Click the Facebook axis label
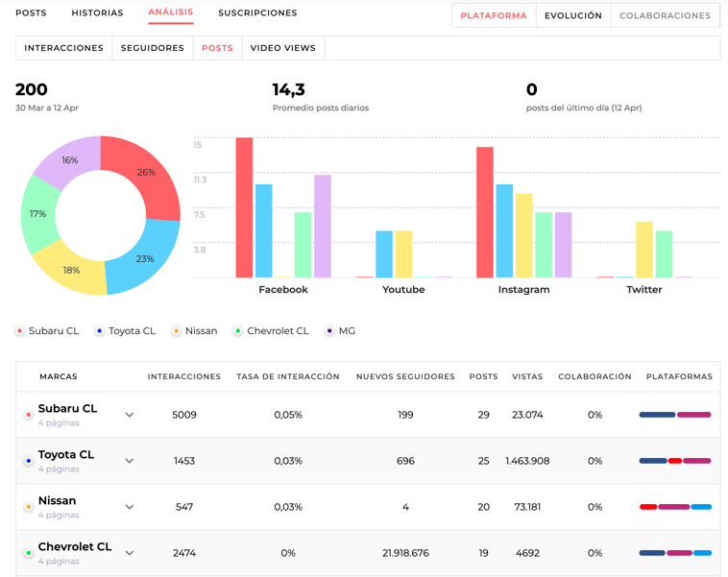 pyautogui.click(x=283, y=290)
